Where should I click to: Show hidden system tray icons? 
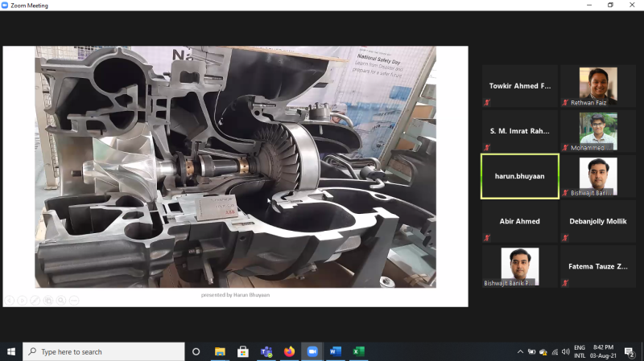coord(521,351)
